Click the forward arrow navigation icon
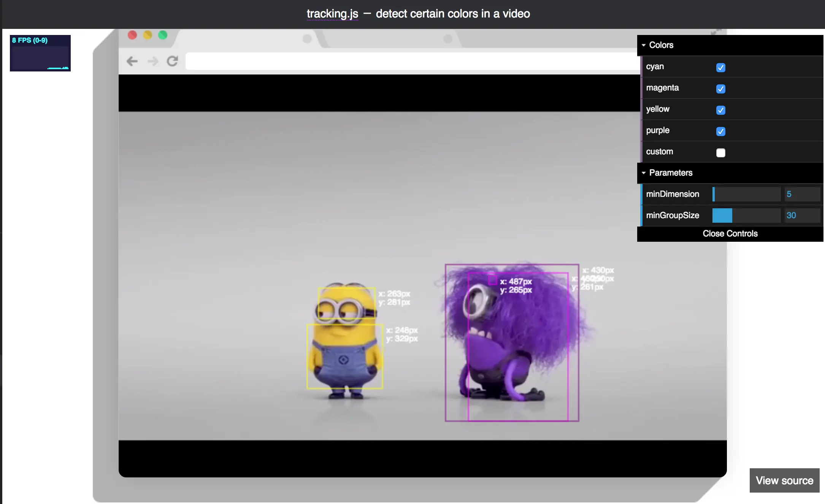 (x=153, y=61)
